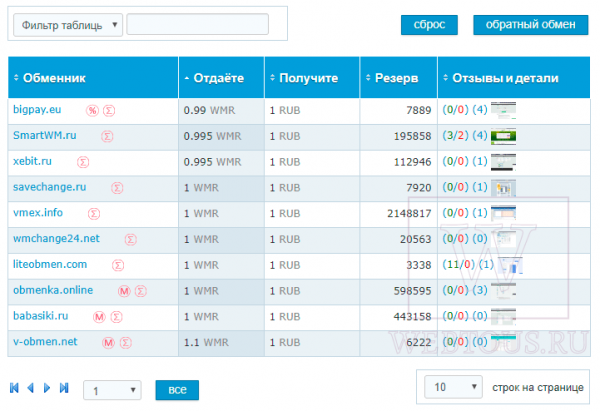The width and height of the screenshot is (600, 411).
Task: Open the bigpay.eu exchanger link
Action: (37, 109)
